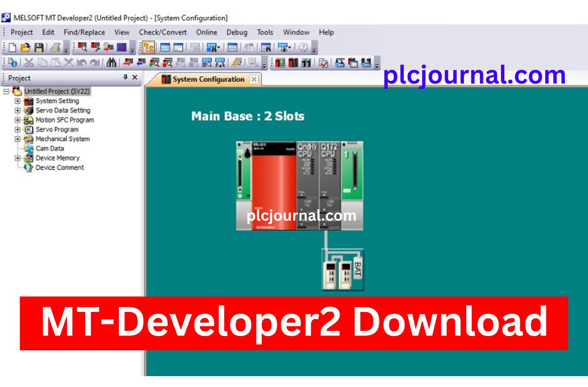Click the Cut scissors icon
This screenshot has width=588, height=387.
(x=29, y=63)
